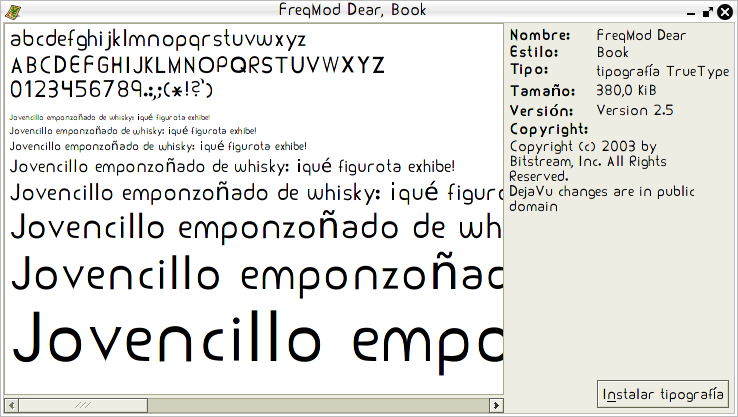The image size is (738, 417).
Task: Click the Book style value
Action: click(x=612, y=52)
